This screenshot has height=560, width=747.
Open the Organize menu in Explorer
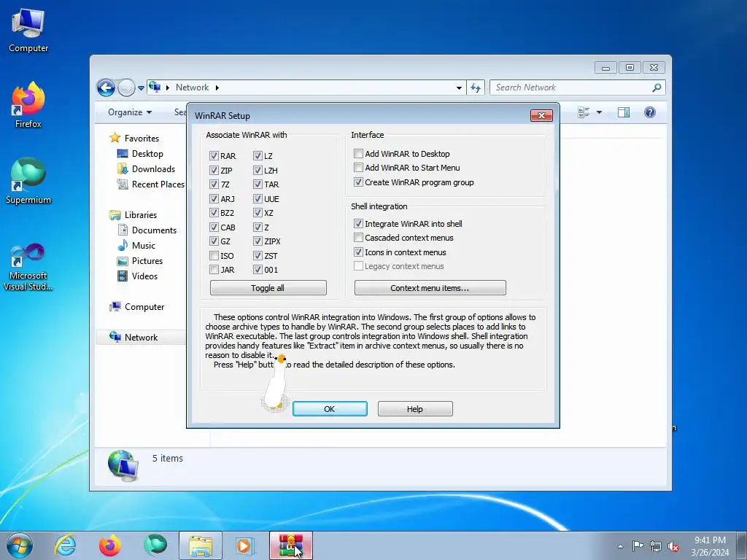point(130,112)
